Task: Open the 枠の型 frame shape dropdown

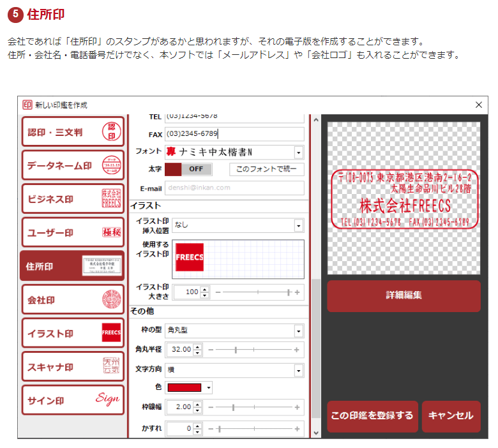Action: point(298,331)
